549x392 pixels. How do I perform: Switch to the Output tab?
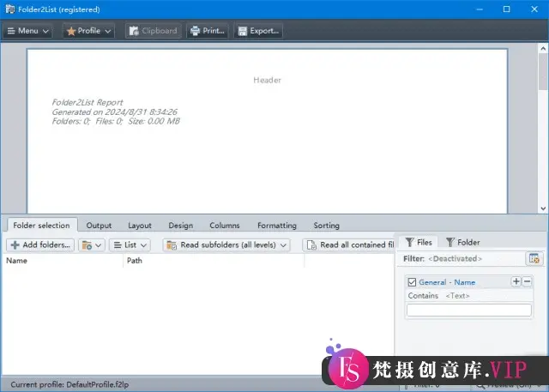pyautogui.click(x=99, y=226)
